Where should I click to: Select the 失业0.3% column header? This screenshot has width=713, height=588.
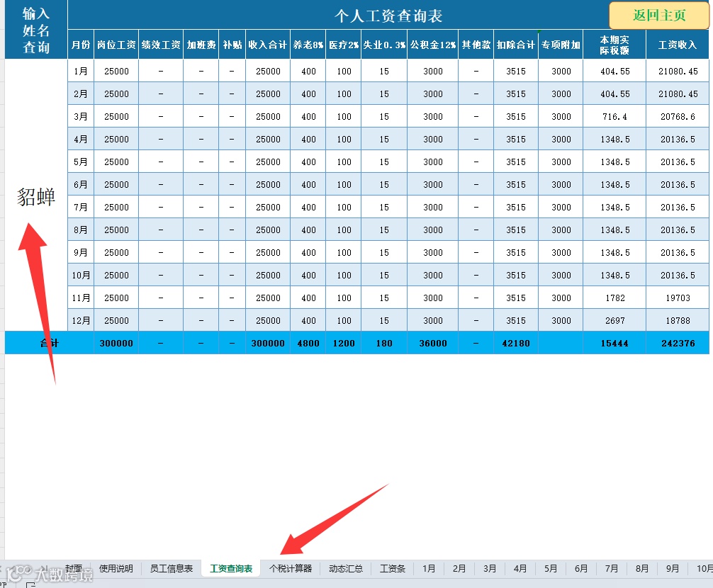coord(384,45)
